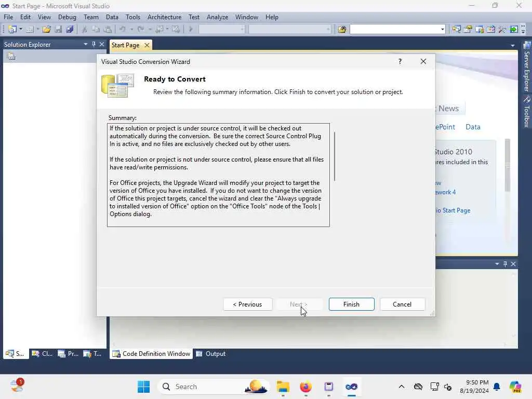532x399 pixels.
Task: Click the green arrow Start Page toolbar icon
Action: (514, 29)
